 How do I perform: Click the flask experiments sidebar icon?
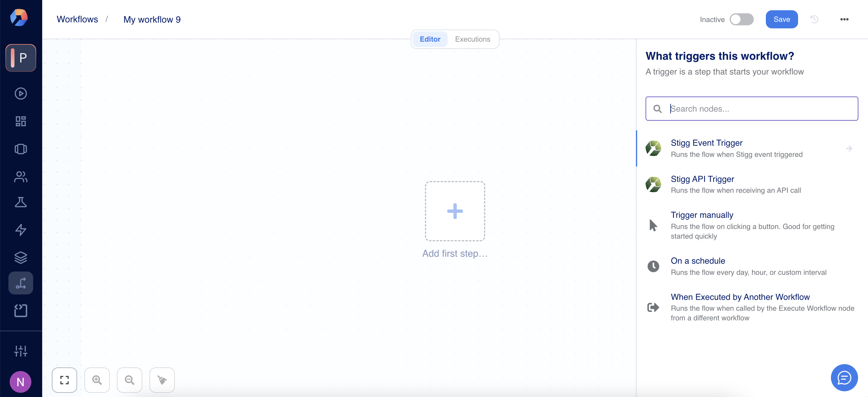point(20,202)
